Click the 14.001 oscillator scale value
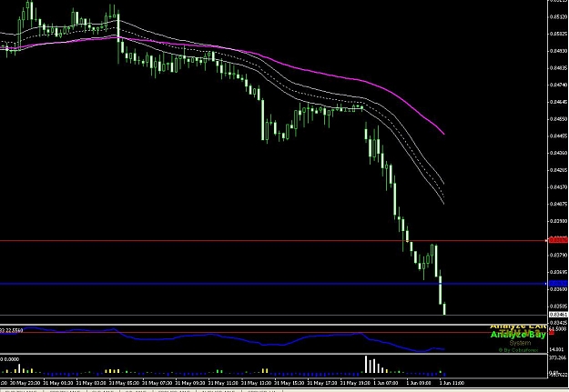Image resolution: width=569 pixels, height=392 pixels. (557, 349)
